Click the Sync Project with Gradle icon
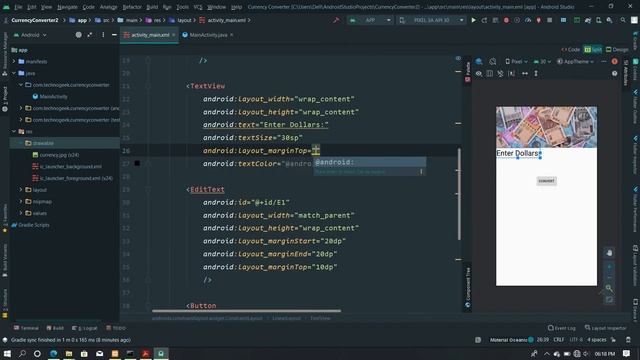 588,20
